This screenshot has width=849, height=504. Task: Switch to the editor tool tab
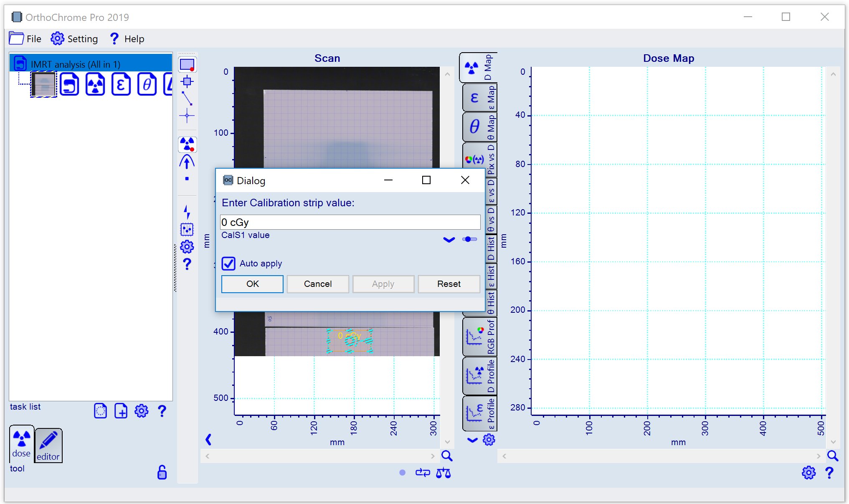click(48, 446)
